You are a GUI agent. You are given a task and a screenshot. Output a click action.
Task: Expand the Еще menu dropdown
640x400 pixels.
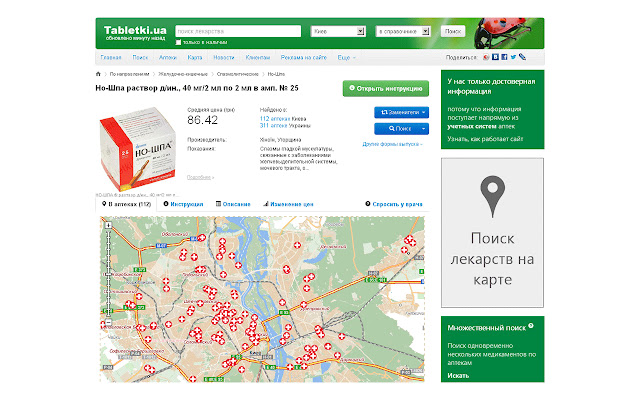(x=347, y=58)
